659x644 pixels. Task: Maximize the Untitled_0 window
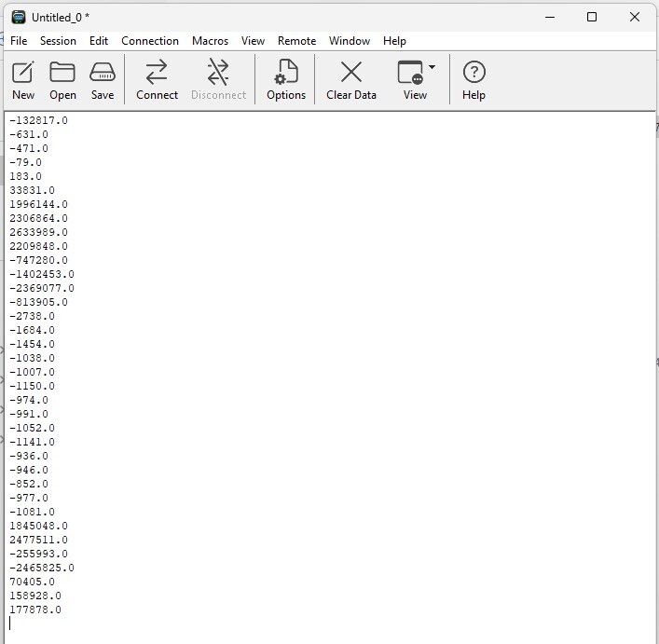592,17
